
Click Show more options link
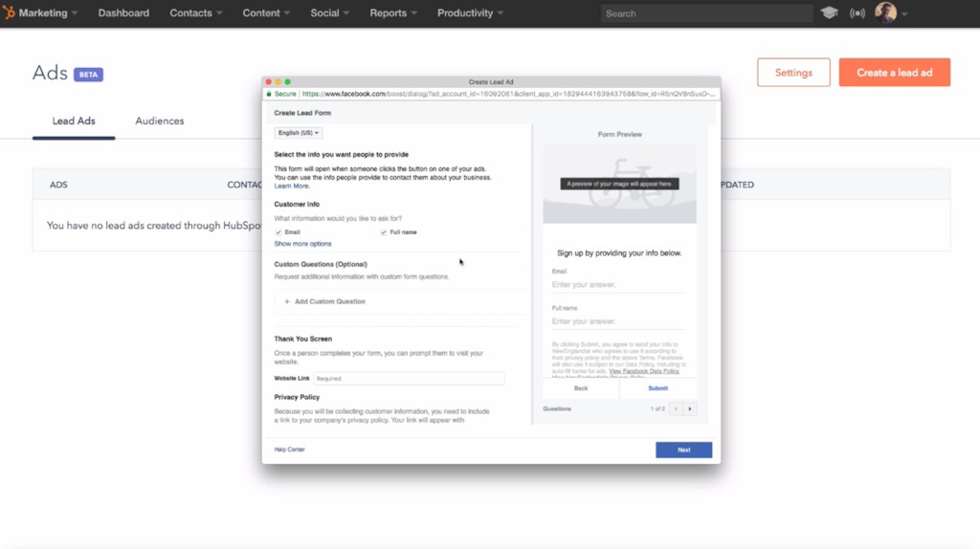tap(302, 244)
